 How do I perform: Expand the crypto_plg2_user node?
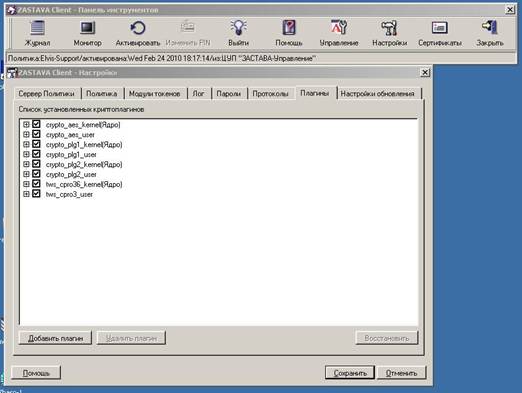coord(26,174)
